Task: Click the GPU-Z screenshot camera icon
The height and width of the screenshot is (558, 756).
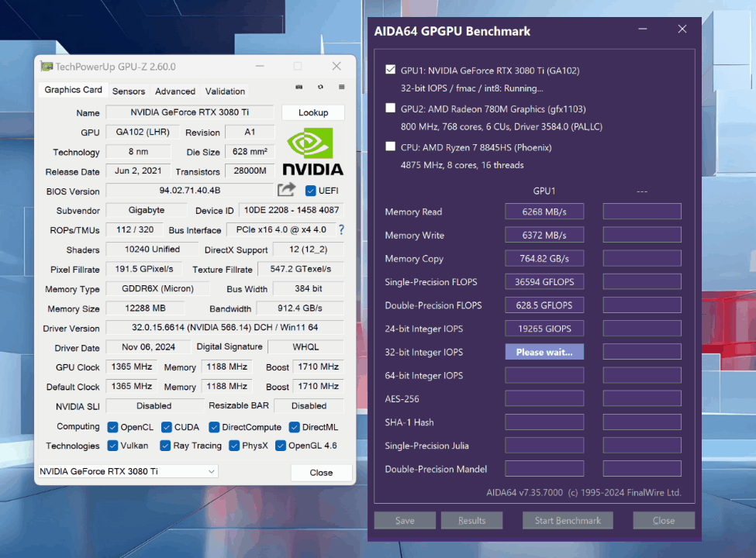Action: tap(299, 87)
